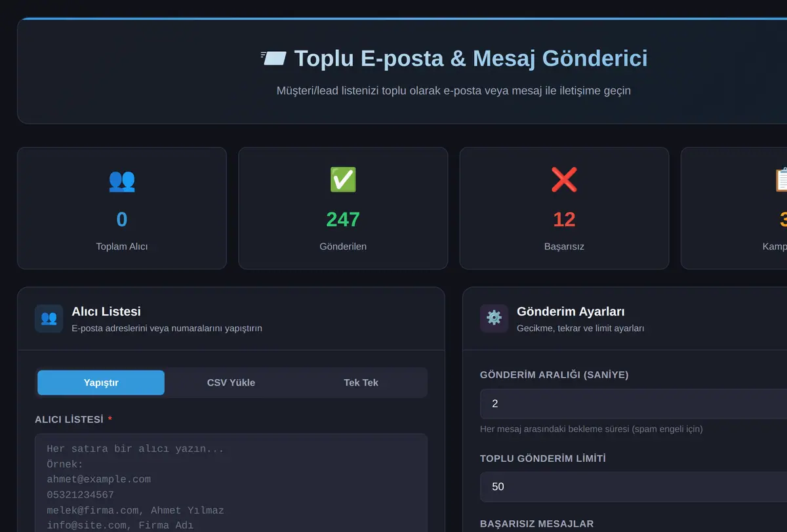Click the E-posta adreslerini veya numaralarını yapıştırın subtitle

167,328
